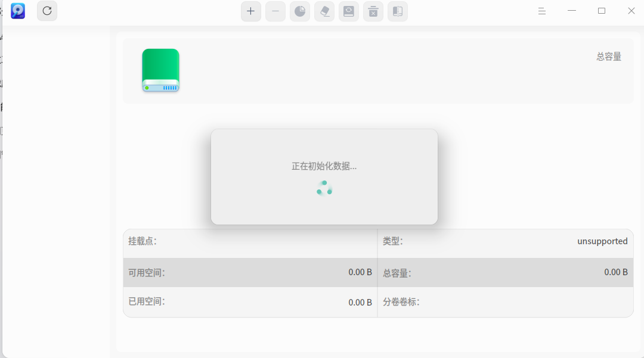Screen dimensions: 644x358
Task: Click the disk utility app logo
Action: [x=18, y=11]
